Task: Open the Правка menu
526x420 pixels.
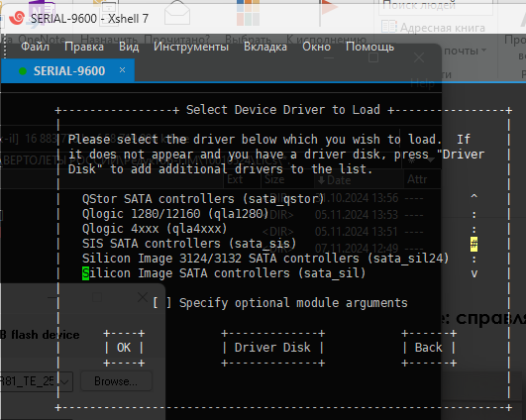Action: (84, 47)
